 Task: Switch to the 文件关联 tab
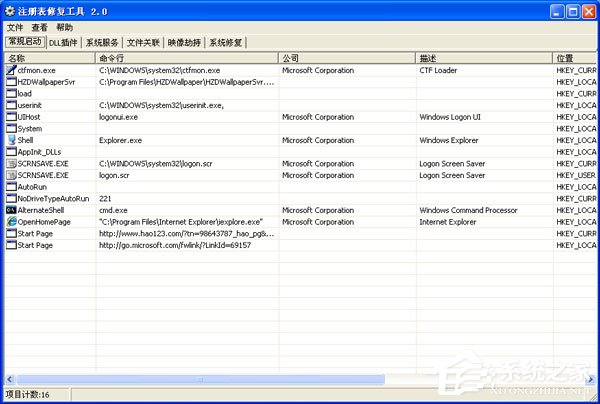pos(143,42)
